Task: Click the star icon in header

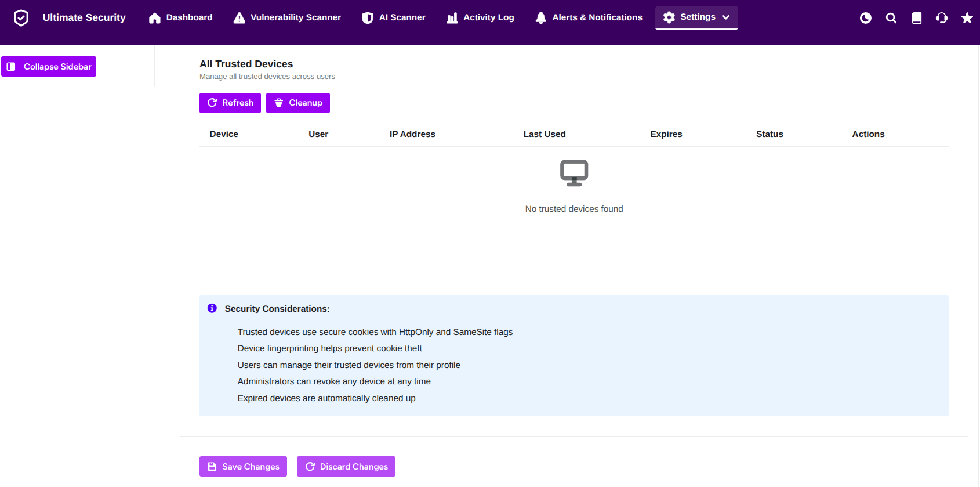Action: point(967,18)
